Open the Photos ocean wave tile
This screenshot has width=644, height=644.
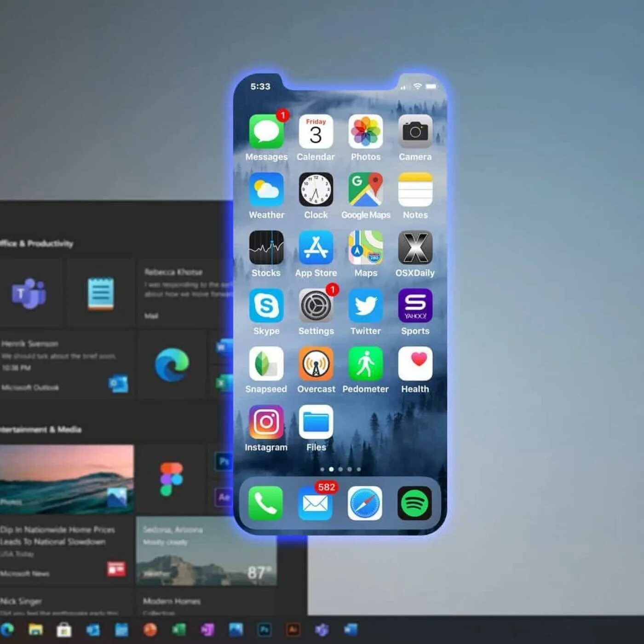click(x=67, y=479)
